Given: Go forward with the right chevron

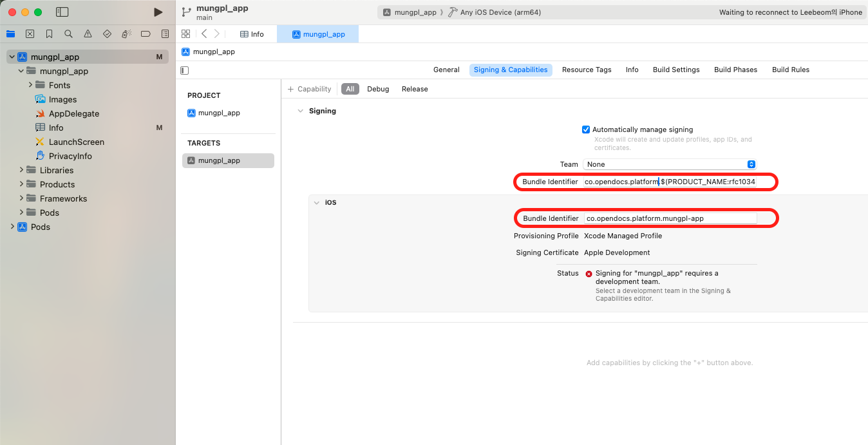Looking at the screenshot, I should point(216,34).
